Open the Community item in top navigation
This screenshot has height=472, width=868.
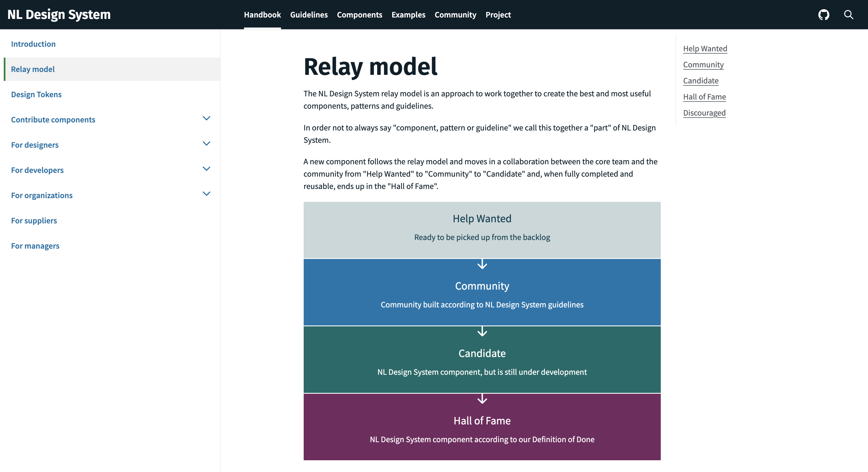pos(455,15)
